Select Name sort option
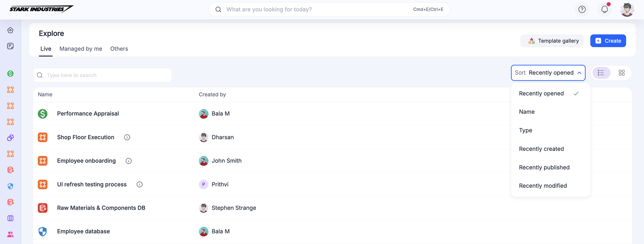Image resolution: width=644 pixels, height=244 pixels. coord(527,112)
